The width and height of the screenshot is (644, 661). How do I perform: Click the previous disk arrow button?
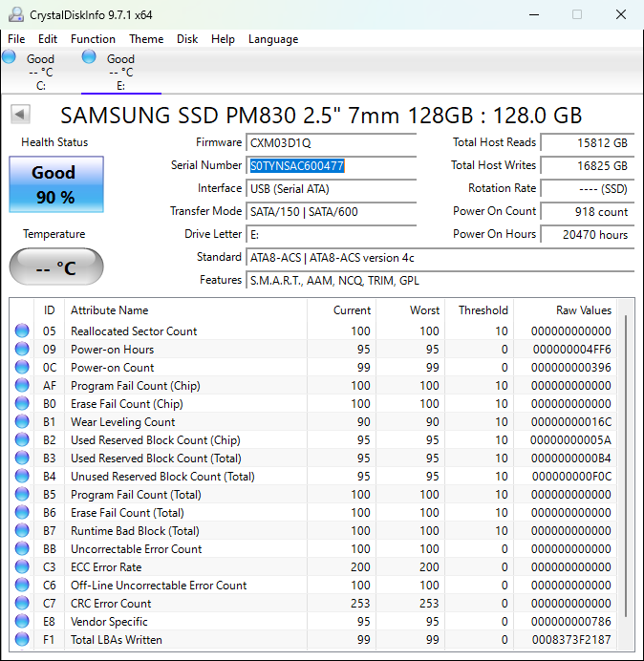pyautogui.click(x=20, y=114)
